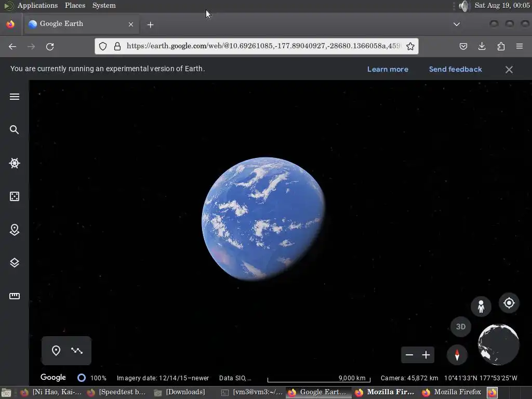This screenshot has width=532, height=399.
Task: Click the Google logo in status bar
Action: [54, 377]
